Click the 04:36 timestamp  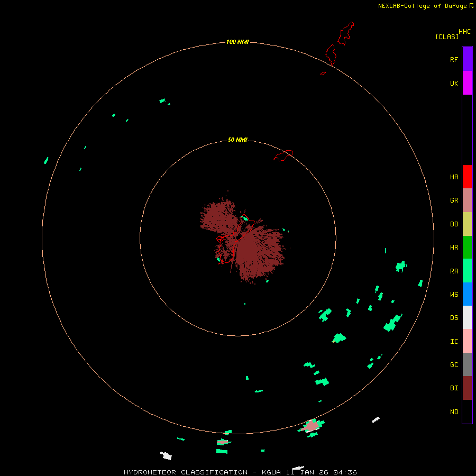(x=345, y=472)
